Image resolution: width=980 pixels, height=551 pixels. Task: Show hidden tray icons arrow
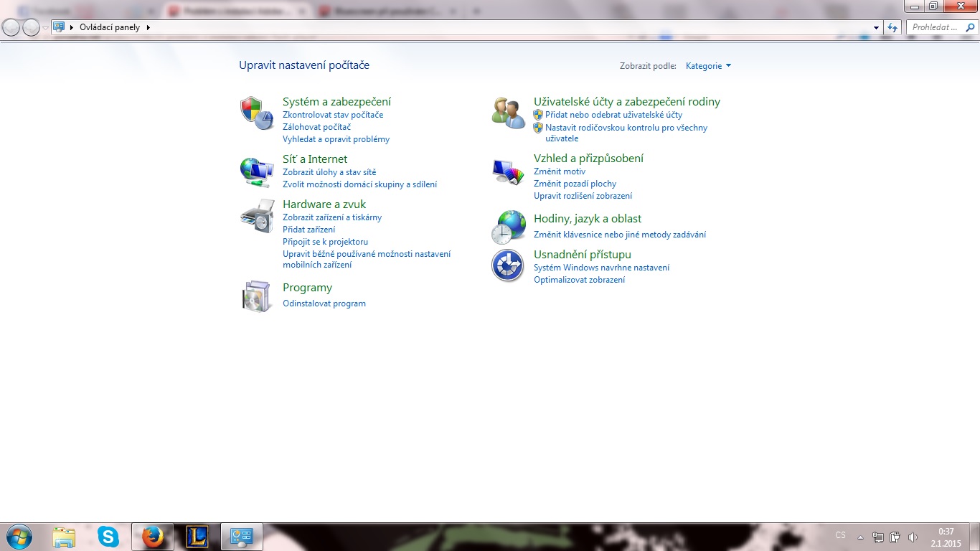pyautogui.click(x=860, y=537)
